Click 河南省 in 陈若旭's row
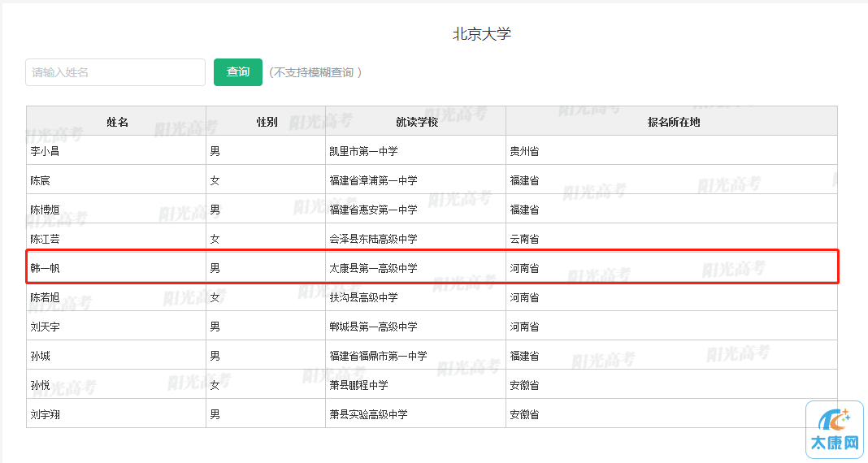 tap(524, 297)
